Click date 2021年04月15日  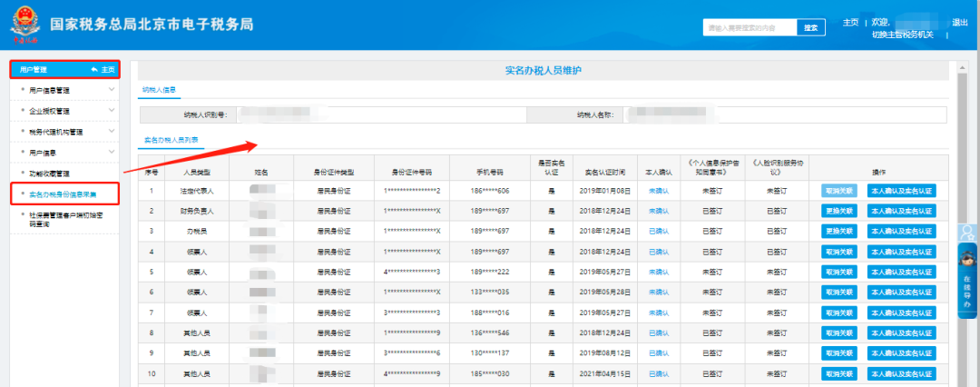pyautogui.click(x=605, y=374)
